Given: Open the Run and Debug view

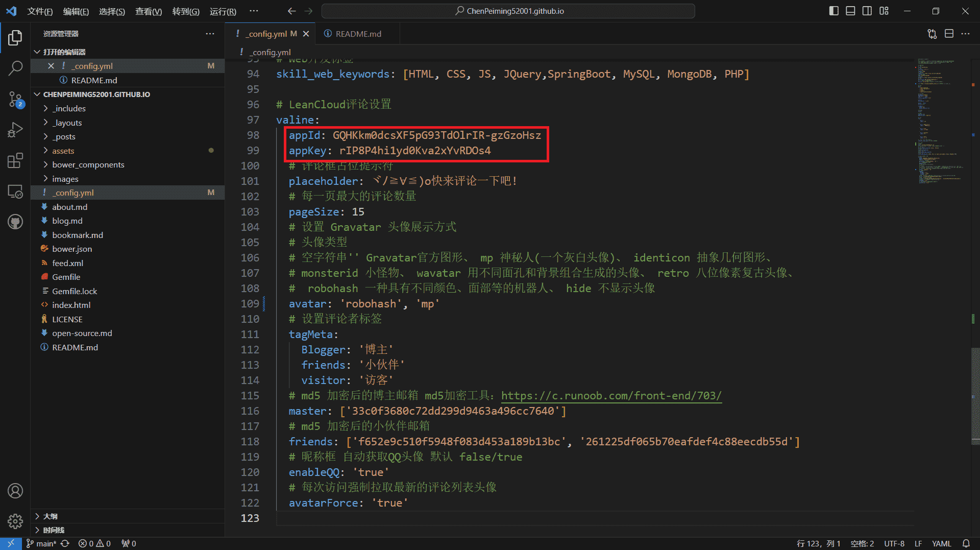Looking at the screenshot, I should click(x=15, y=130).
